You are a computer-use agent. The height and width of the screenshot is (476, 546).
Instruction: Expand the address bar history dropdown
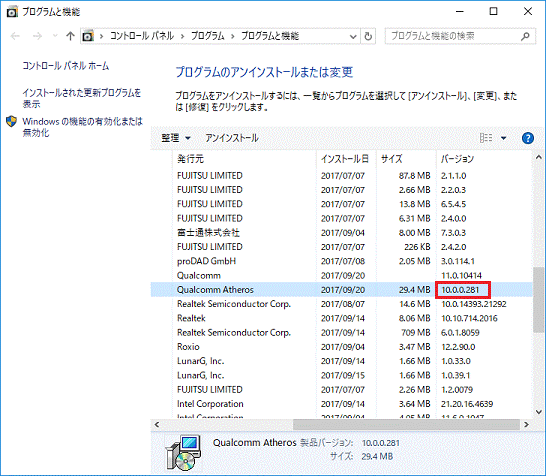click(353, 37)
